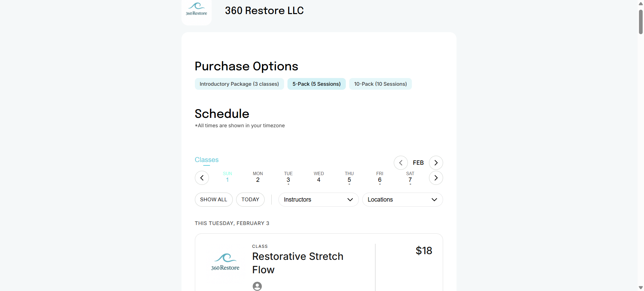Choose the 5-Pack (5 Sessions) option
This screenshot has height=291, width=644.
(317, 84)
